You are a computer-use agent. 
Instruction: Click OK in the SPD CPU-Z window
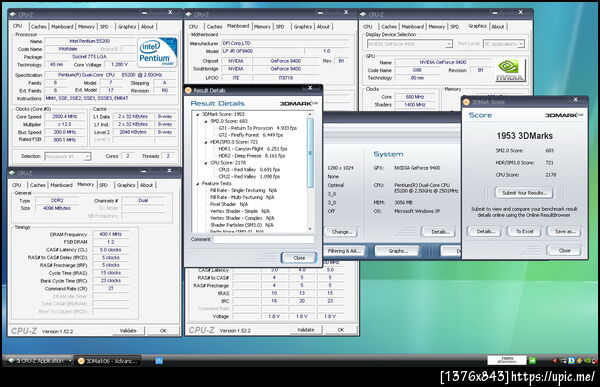[341, 330]
